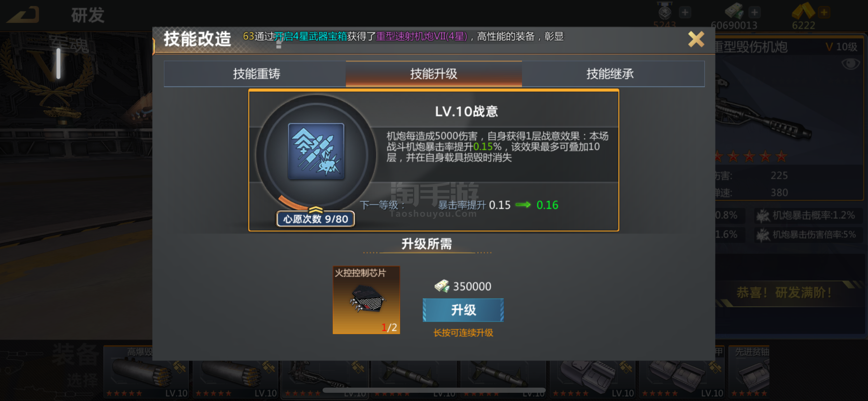The image size is (868, 401).
Task: Click the gold bars currency icon
Action: pos(803,11)
